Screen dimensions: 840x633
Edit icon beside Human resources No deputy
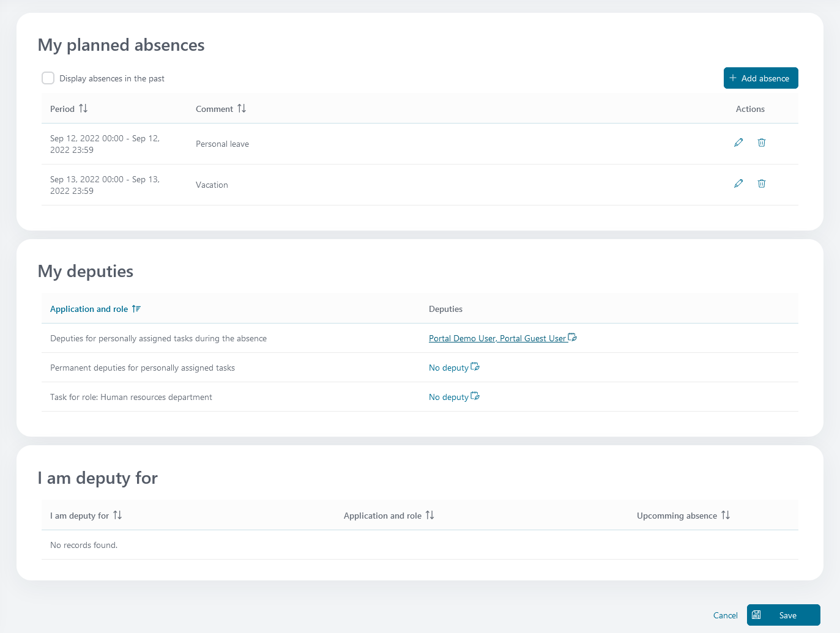tap(475, 396)
